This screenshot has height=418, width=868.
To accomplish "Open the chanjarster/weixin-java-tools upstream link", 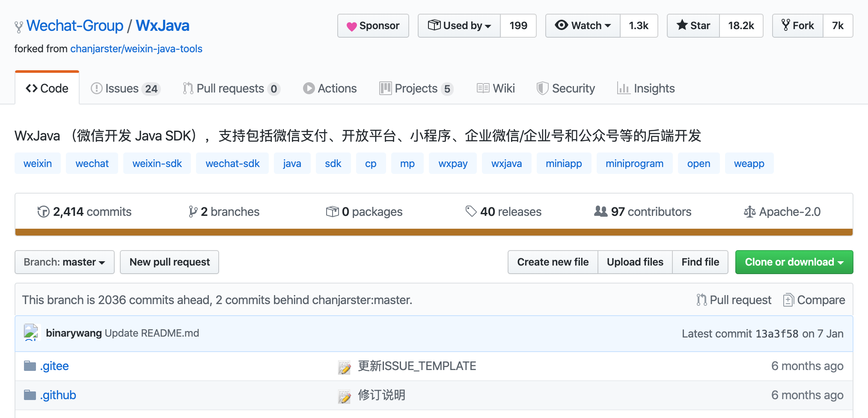I will (136, 49).
